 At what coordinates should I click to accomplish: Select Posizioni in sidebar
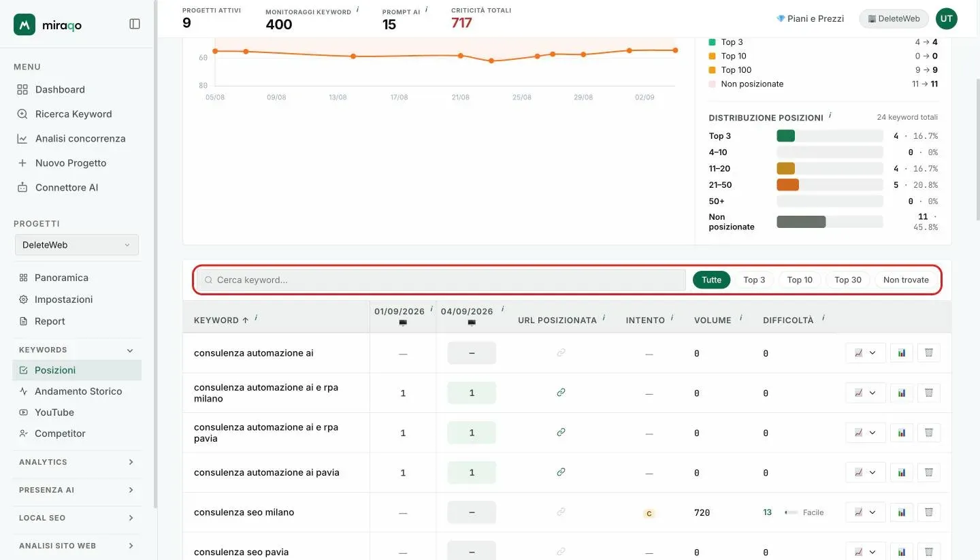pyautogui.click(x=76, y=370)
